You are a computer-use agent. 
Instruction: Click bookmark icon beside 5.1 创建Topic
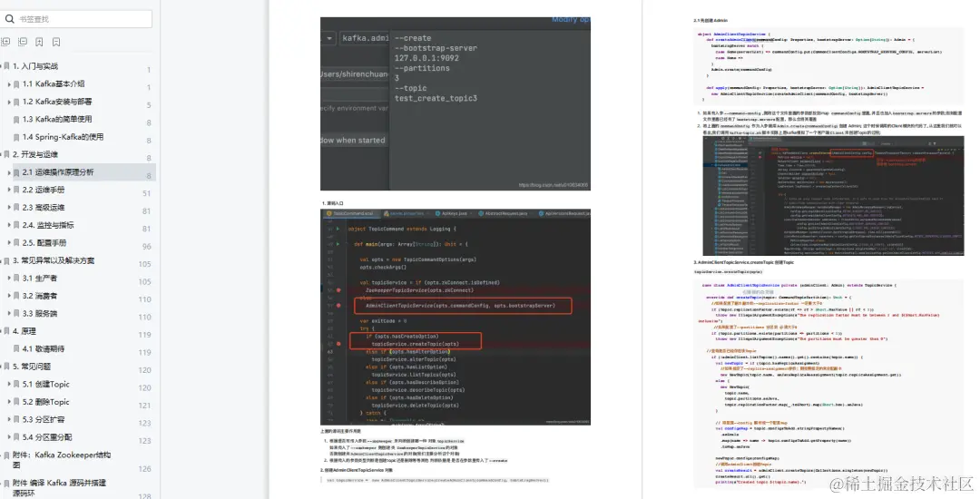[x=17, y=385]
